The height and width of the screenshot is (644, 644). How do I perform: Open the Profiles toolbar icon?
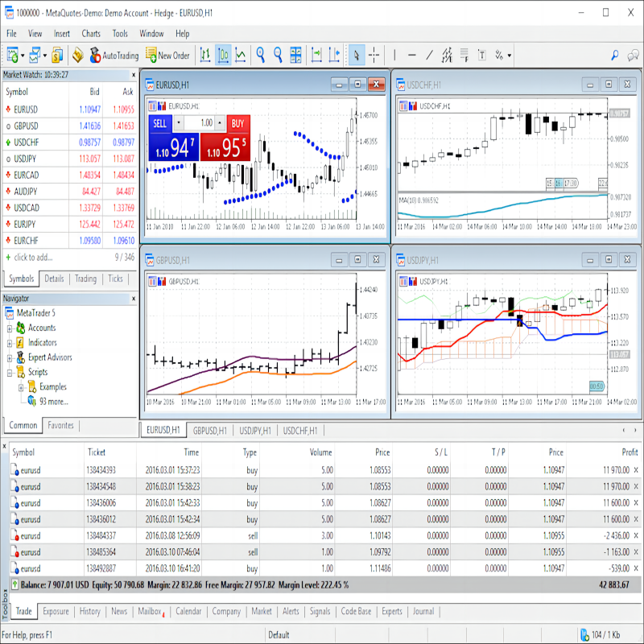coord(35,55)
